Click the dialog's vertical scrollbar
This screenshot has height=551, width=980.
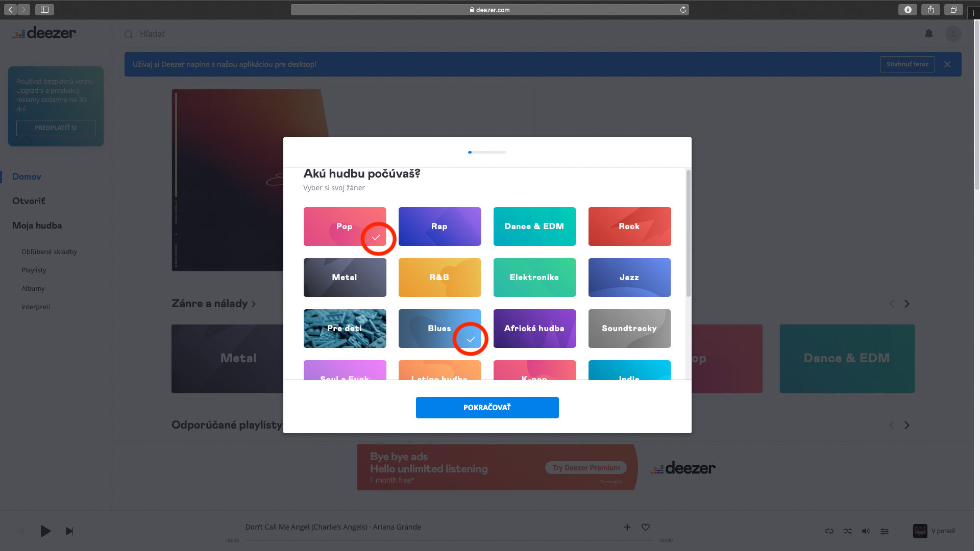pos(688,233)
